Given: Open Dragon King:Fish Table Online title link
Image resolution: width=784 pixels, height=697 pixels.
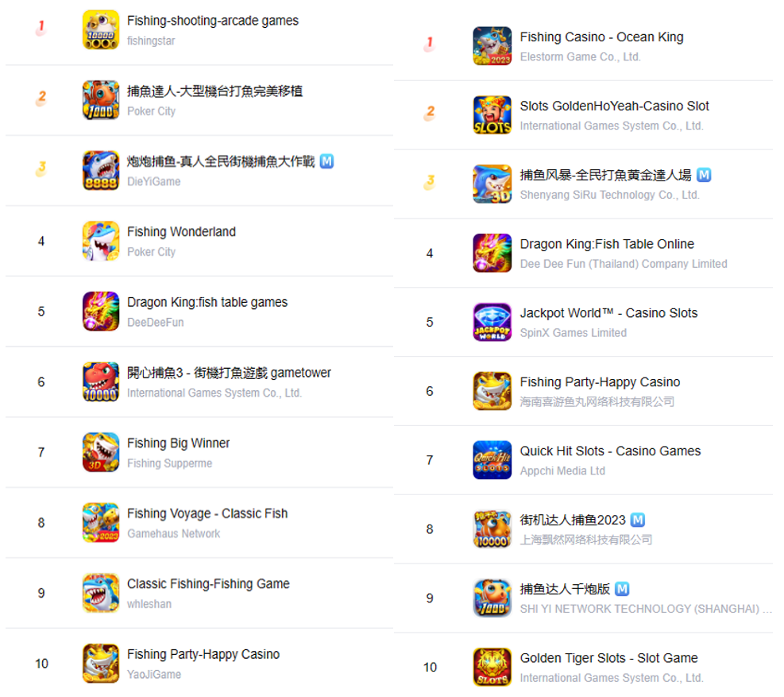Looking at the screenshot, I should [607, 244].
